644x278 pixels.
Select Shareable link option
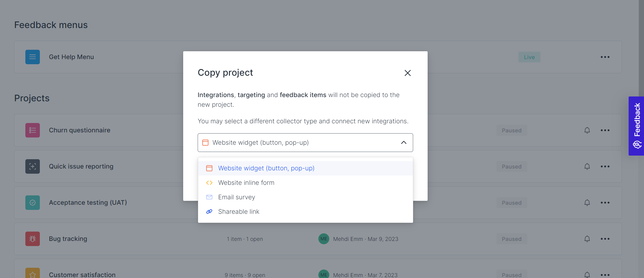point(305,212)
